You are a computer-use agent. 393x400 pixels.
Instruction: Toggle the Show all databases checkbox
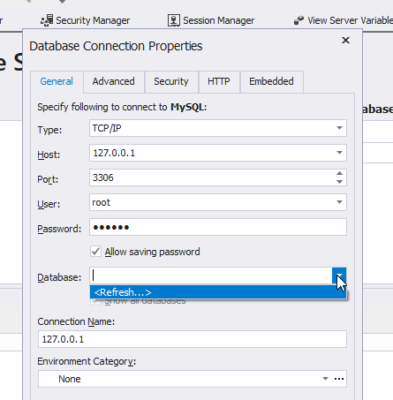coord(96,301)
